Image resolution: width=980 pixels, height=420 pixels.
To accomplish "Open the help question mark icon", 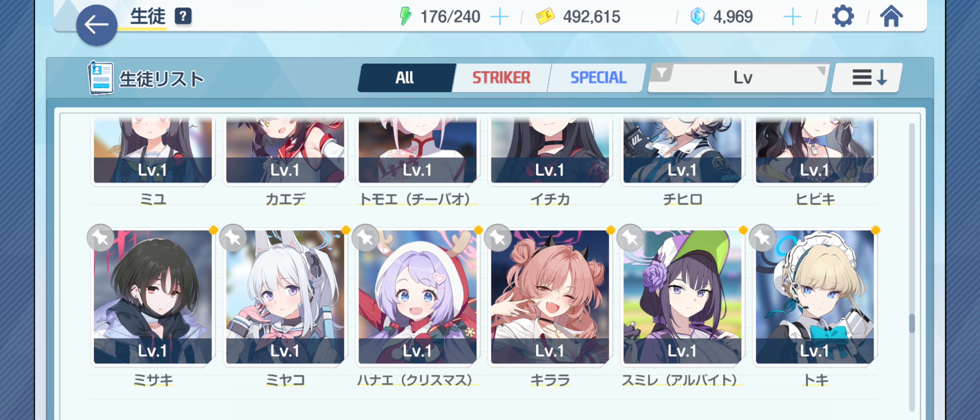I will coord(183,16).
